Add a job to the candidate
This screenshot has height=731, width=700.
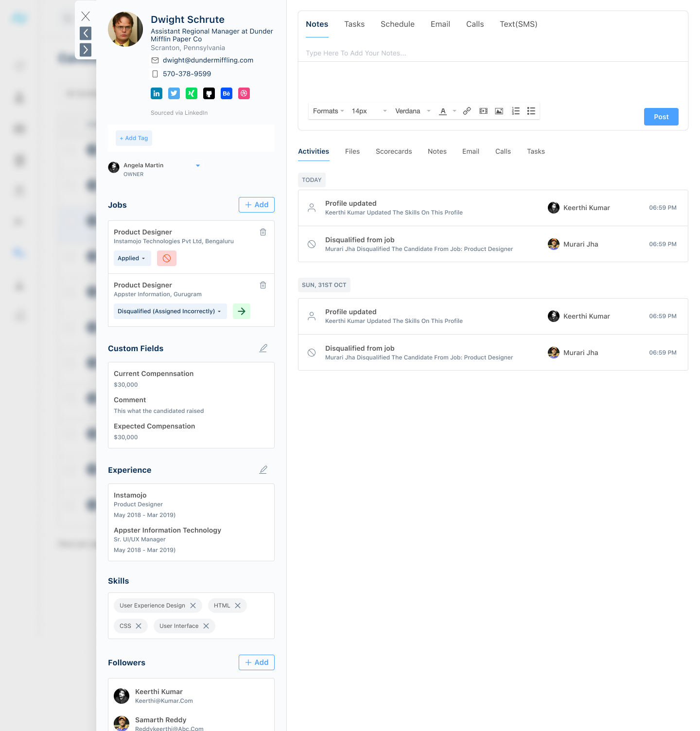(x=257, y=205)
